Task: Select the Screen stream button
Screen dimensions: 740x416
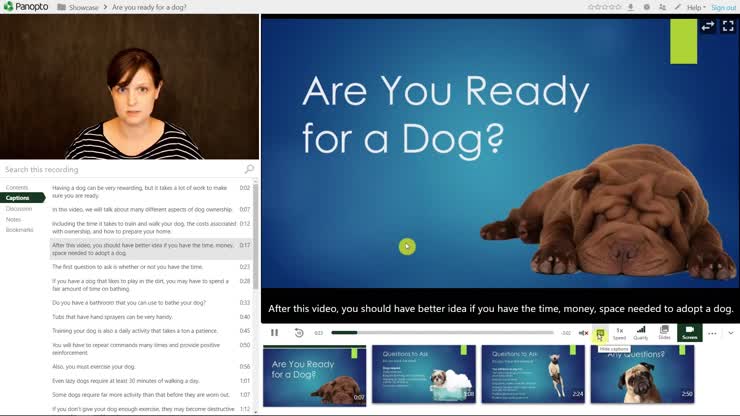Action: [690, 332]
